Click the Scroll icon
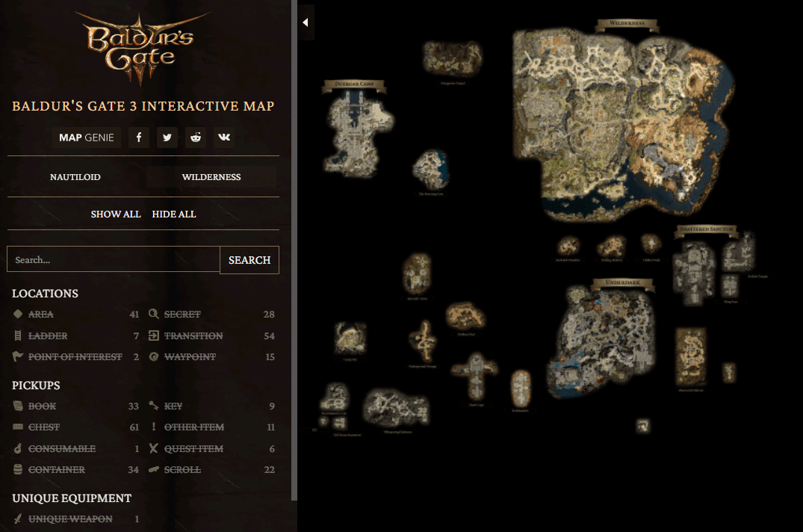 [154, 469]
